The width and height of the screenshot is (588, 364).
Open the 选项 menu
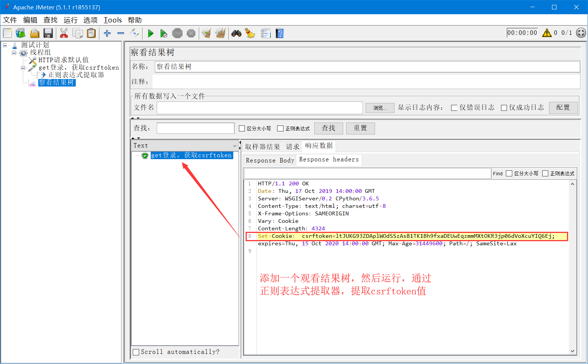90,20
